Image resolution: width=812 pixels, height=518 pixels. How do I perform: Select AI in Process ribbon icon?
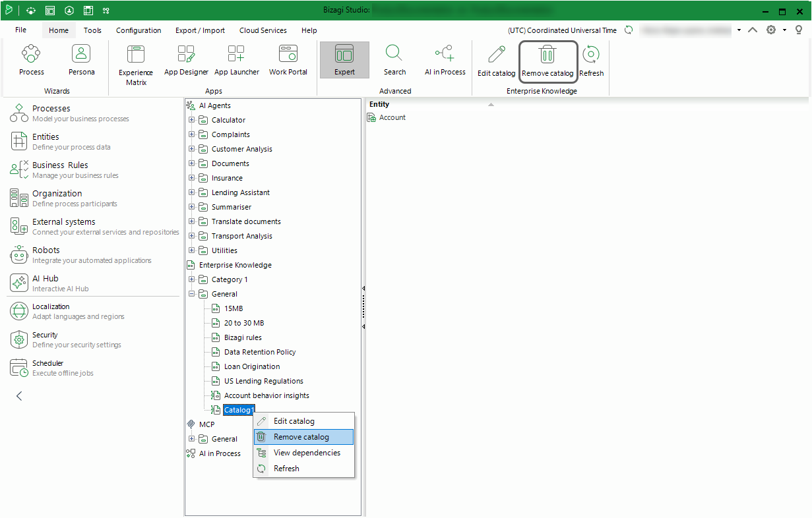445,60
